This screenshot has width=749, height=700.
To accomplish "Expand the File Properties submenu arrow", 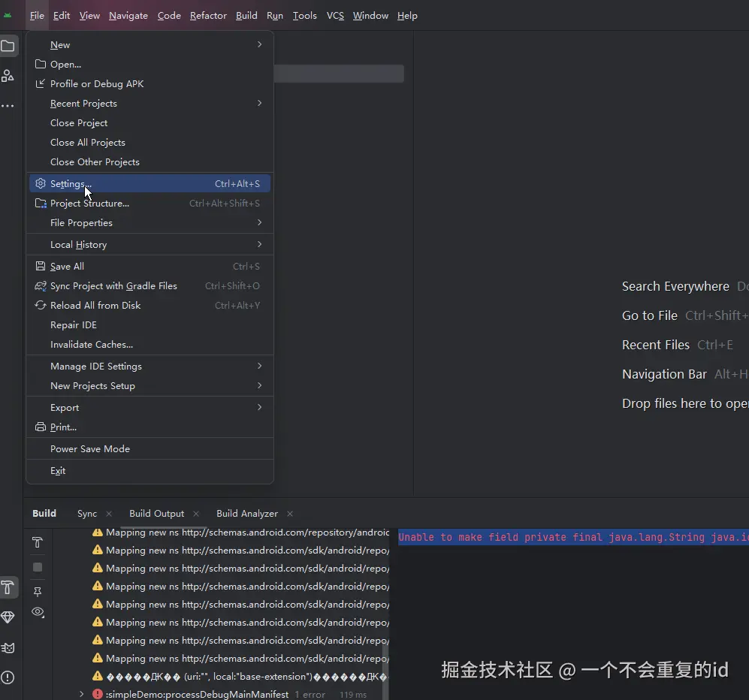I will pos(259,222).
